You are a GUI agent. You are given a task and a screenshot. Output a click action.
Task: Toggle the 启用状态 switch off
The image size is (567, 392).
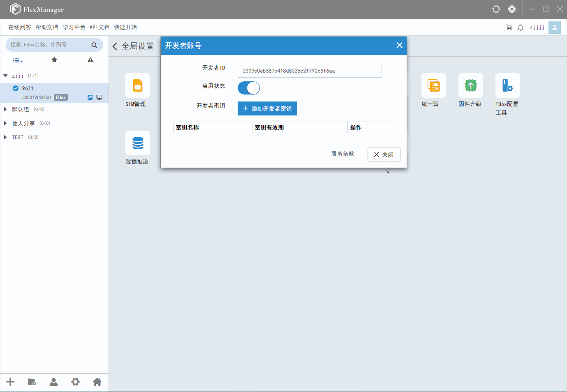point(249,88)
